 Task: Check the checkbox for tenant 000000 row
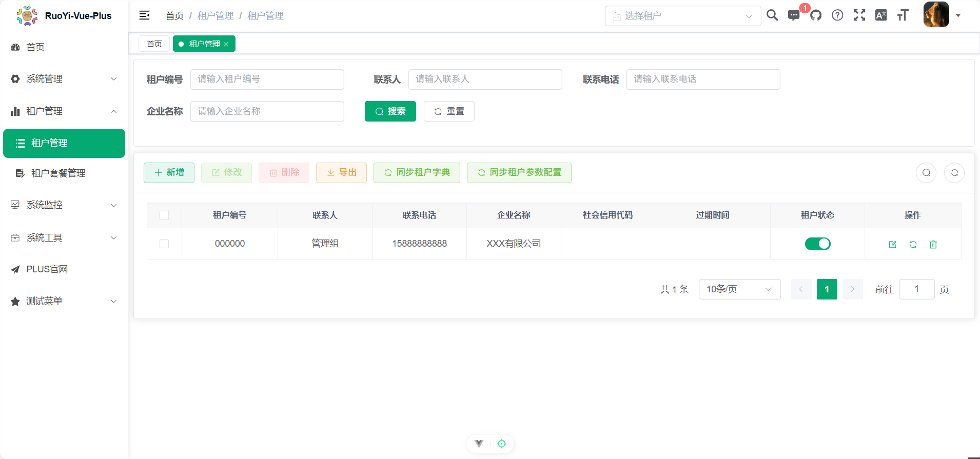pyautogui.click(x=164, y=244)
